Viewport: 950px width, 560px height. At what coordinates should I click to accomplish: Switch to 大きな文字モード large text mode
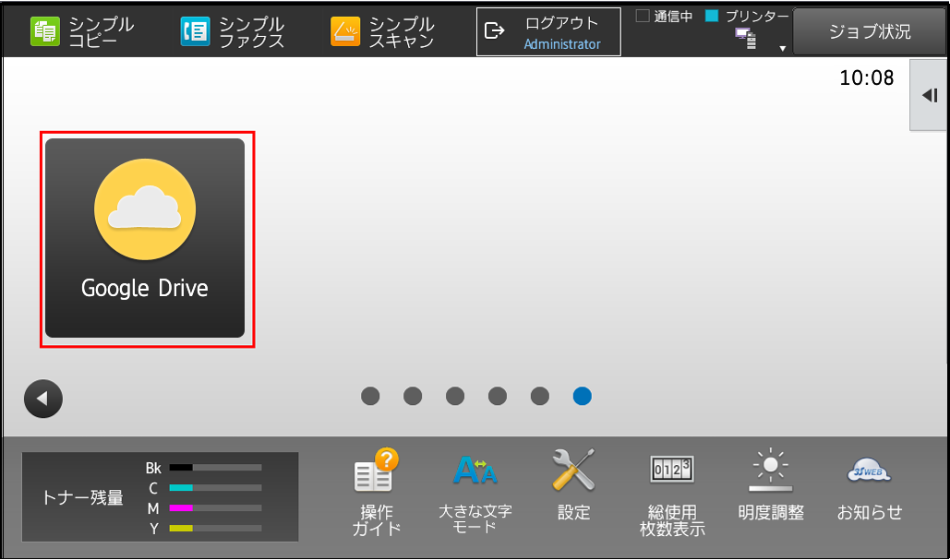click(475, 493)
